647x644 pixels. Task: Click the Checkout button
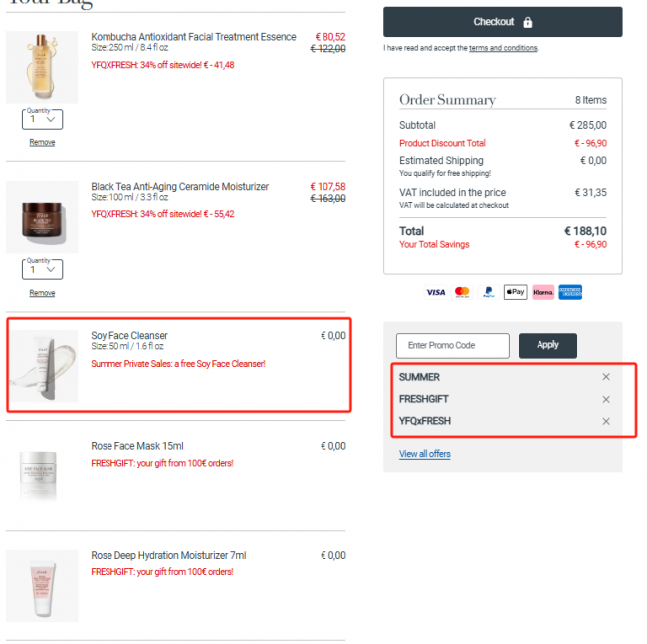[x=503, y=22]
